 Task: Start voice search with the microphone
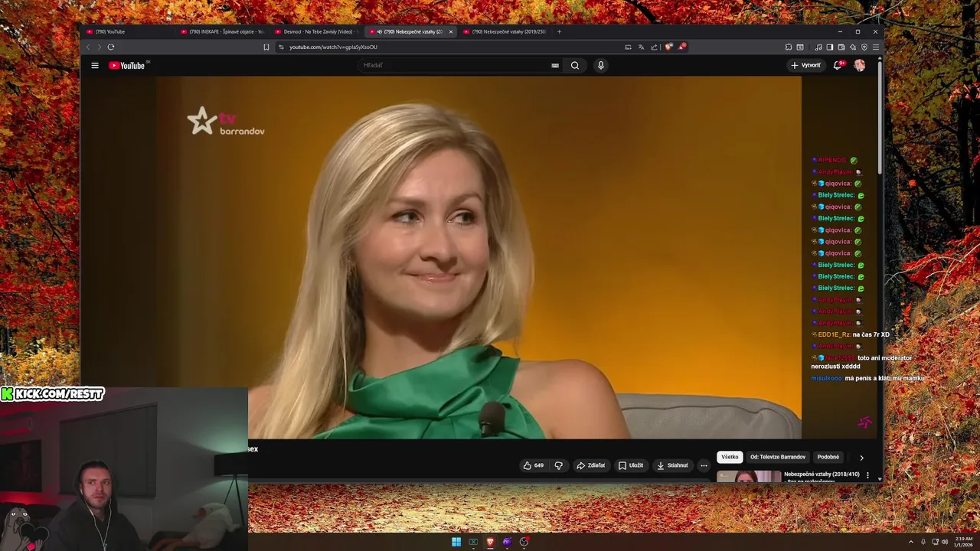601,65
